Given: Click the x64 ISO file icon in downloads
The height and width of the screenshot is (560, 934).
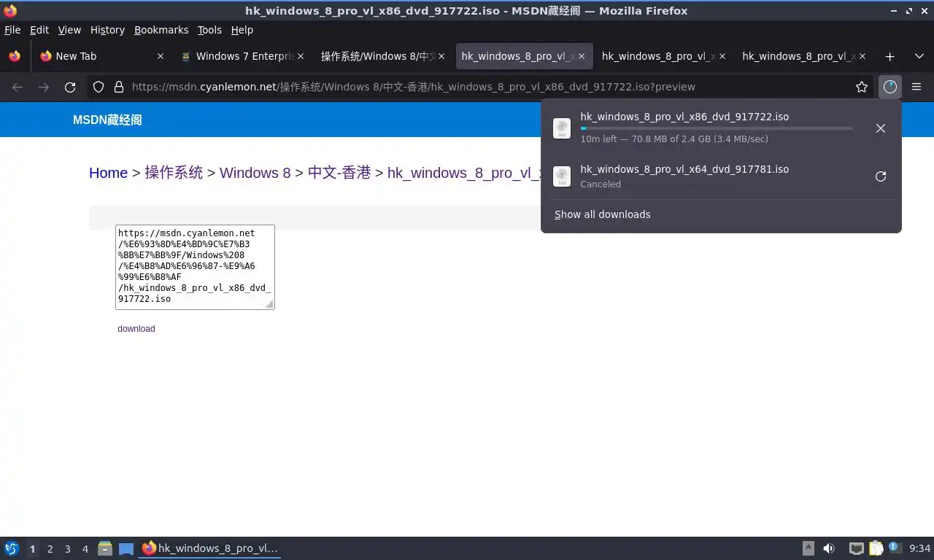Looking at the screenshot, I should (x=562, y=176).
